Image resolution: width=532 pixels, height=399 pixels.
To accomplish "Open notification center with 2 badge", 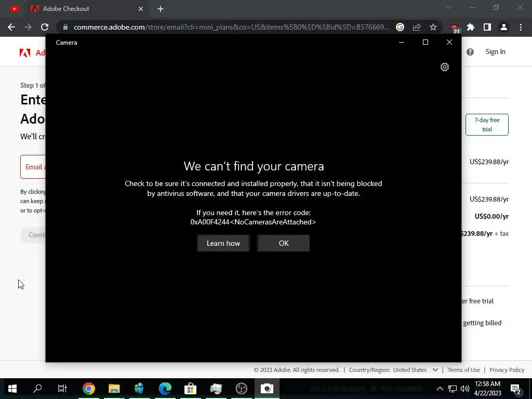I will tap(516, 389).
